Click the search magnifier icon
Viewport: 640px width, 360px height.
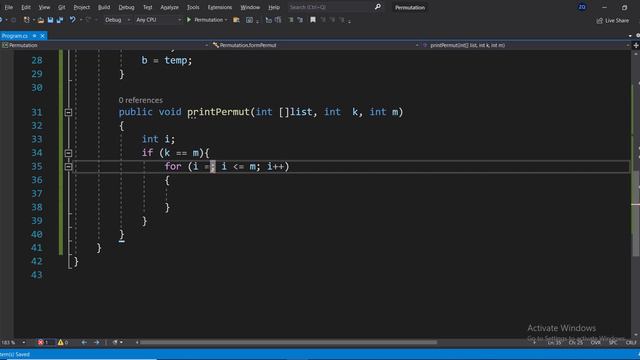(x=378, y=7)
